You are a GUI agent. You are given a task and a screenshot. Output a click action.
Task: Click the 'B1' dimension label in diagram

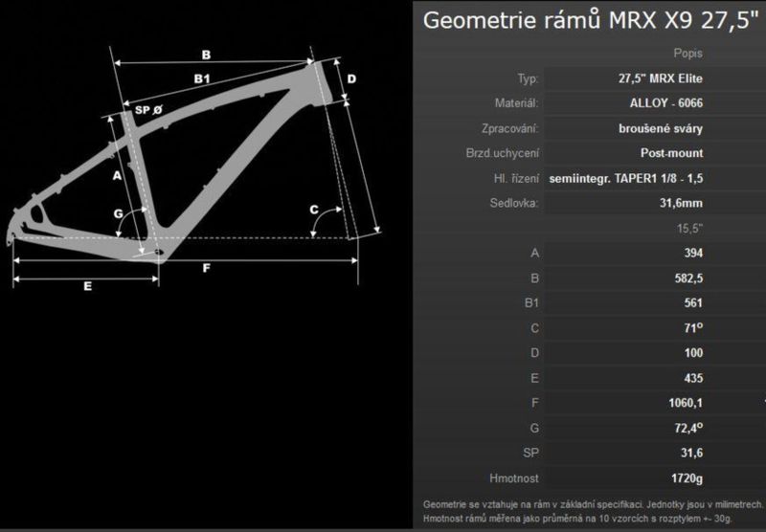202,78
